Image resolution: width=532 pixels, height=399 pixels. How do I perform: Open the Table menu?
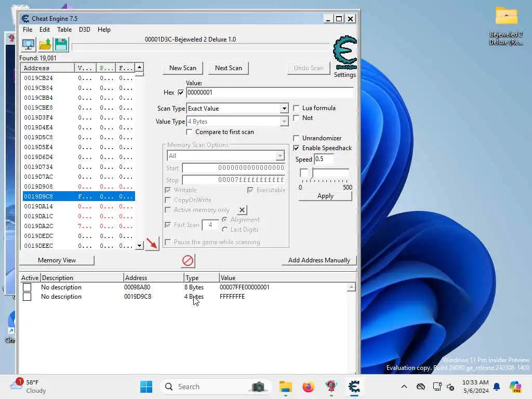[x=64, y=30]
